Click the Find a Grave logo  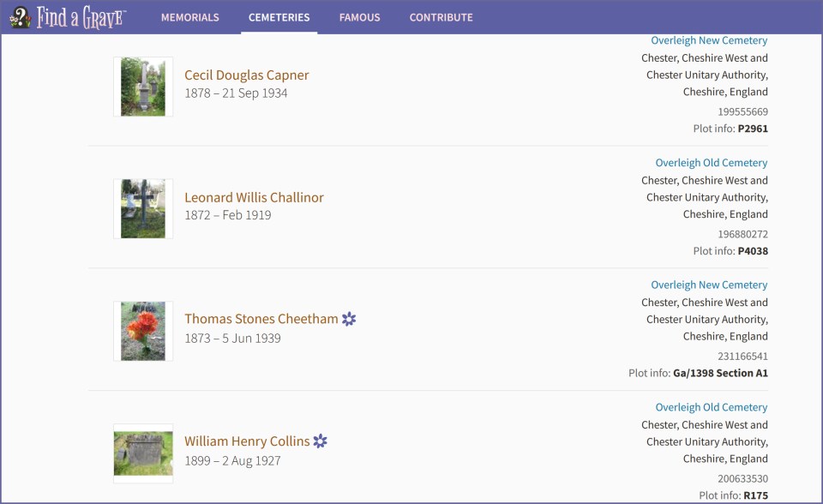[x=69, y=17]
